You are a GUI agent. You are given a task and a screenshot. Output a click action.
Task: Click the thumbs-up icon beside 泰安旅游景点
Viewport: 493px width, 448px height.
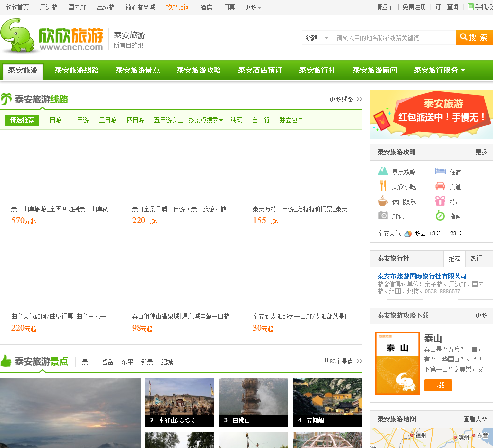6,361
